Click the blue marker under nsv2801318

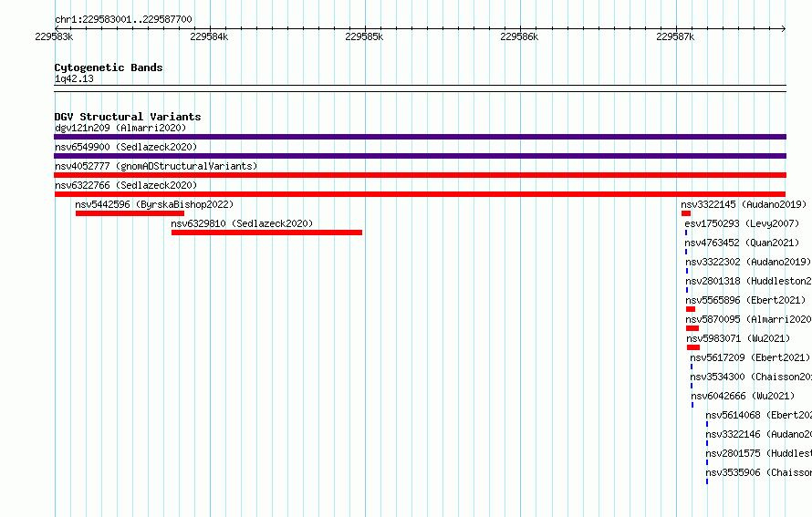tap(687, 290)
